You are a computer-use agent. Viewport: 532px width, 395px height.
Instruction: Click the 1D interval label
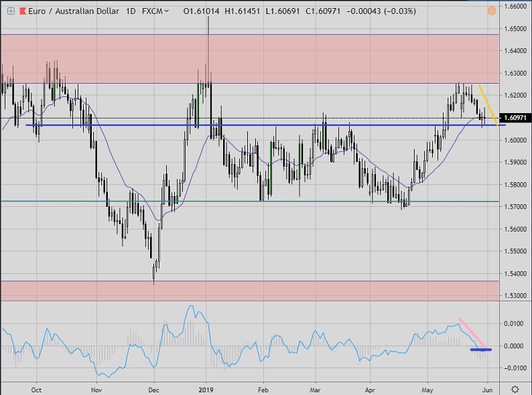point(131,11)
